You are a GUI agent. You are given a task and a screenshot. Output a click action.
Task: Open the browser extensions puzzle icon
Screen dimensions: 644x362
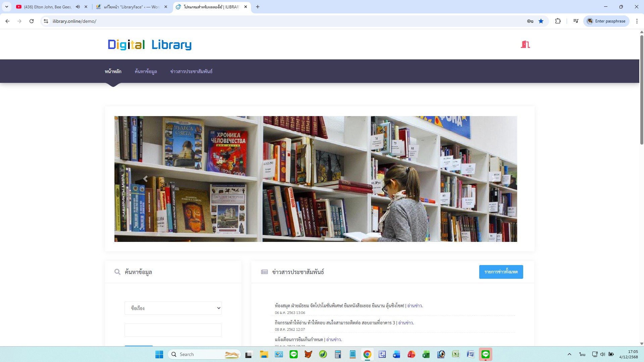(x=558, y=21)
